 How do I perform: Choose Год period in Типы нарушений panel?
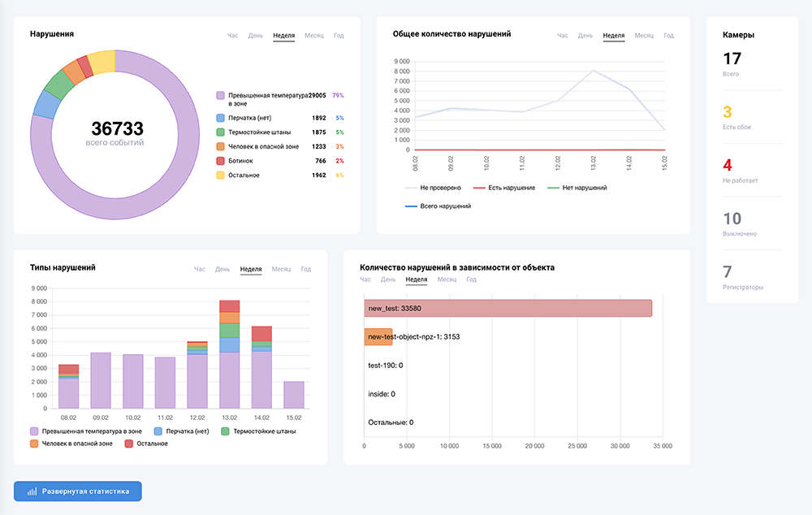[x=306, y=269]
